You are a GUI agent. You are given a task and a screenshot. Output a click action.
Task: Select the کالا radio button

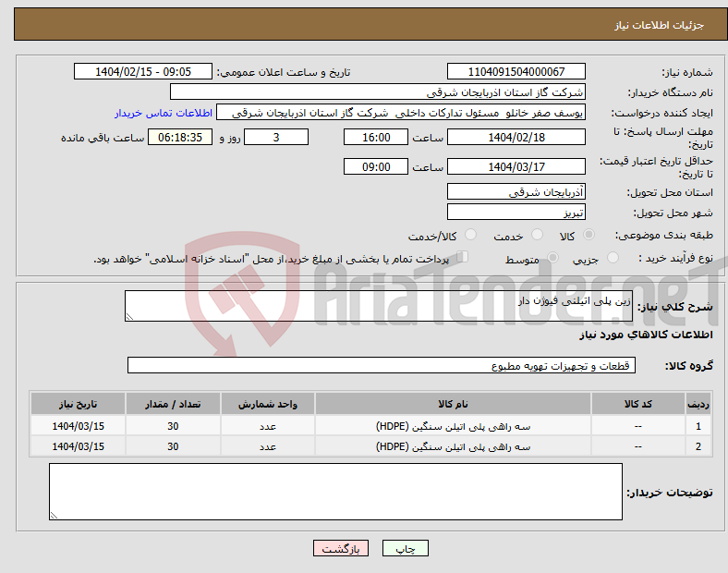[x=588, y=235]
